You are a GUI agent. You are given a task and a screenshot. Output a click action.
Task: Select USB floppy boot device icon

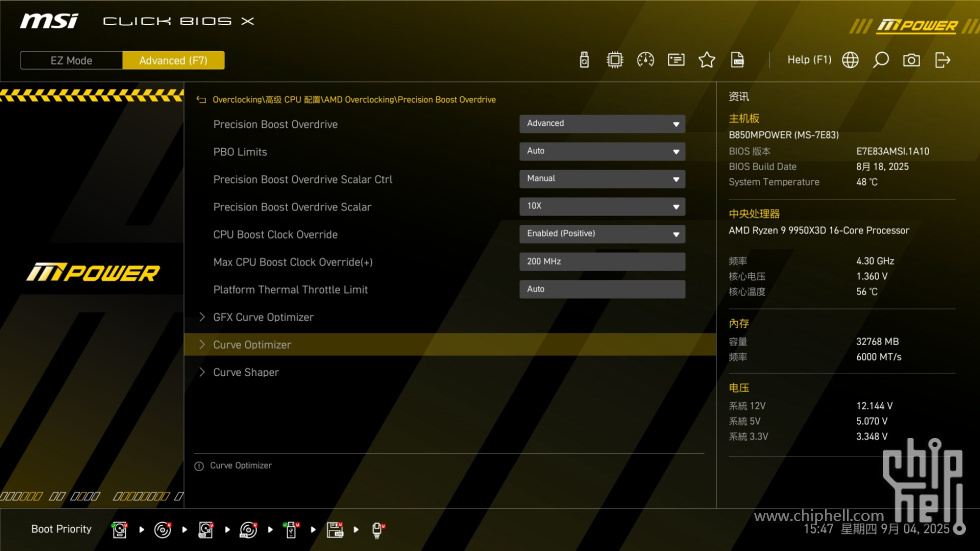[335, 530]
